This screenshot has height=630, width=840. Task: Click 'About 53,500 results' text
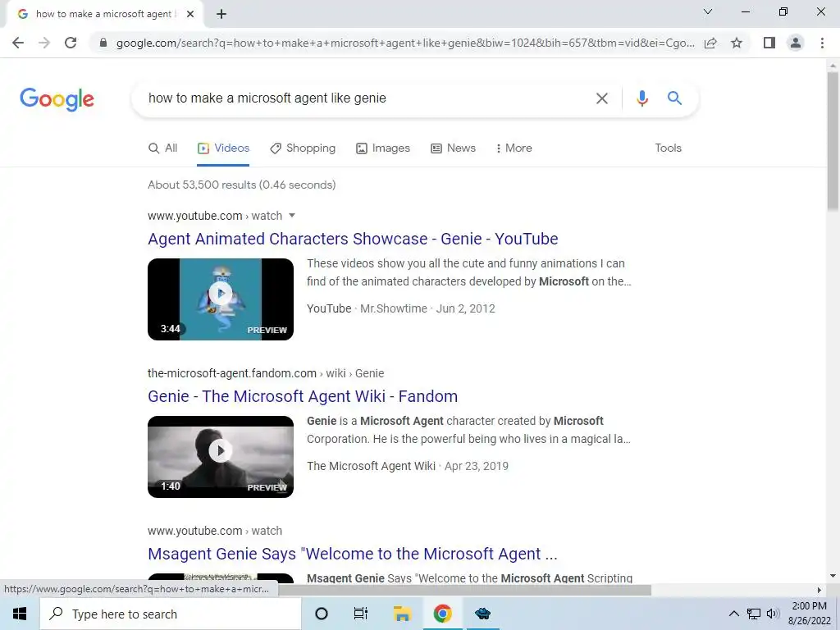pyautogui.click(x=242, y=185)
